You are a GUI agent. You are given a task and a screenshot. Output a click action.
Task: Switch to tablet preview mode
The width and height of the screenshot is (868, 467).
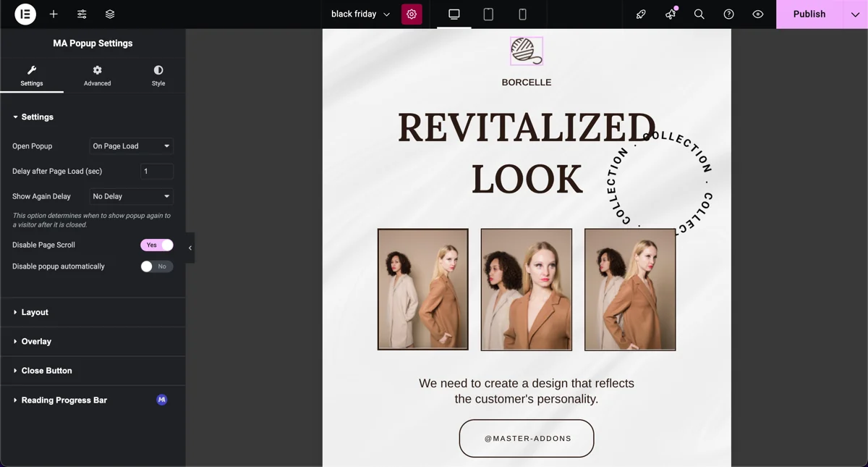(488, 14)
